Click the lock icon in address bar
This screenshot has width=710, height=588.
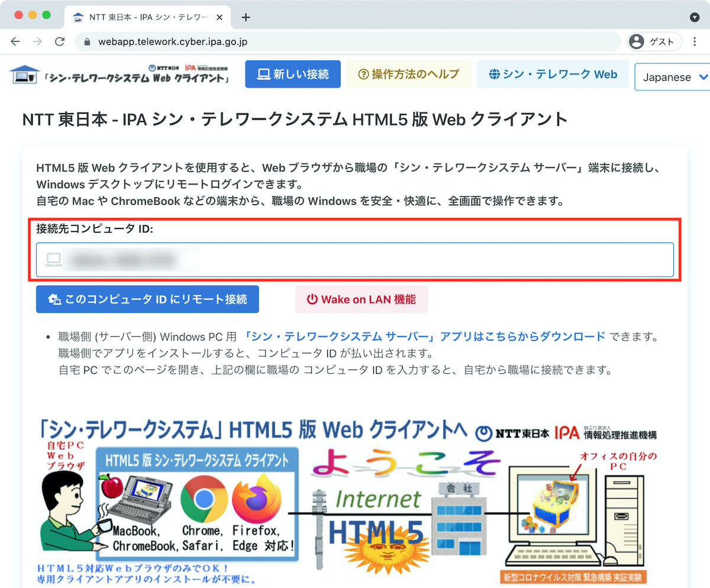(x=88, y=42)
